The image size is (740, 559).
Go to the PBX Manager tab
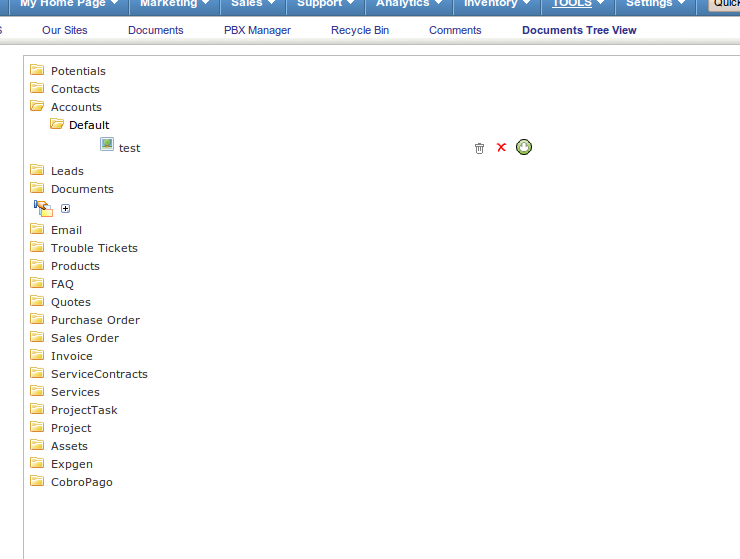point(257,30)
